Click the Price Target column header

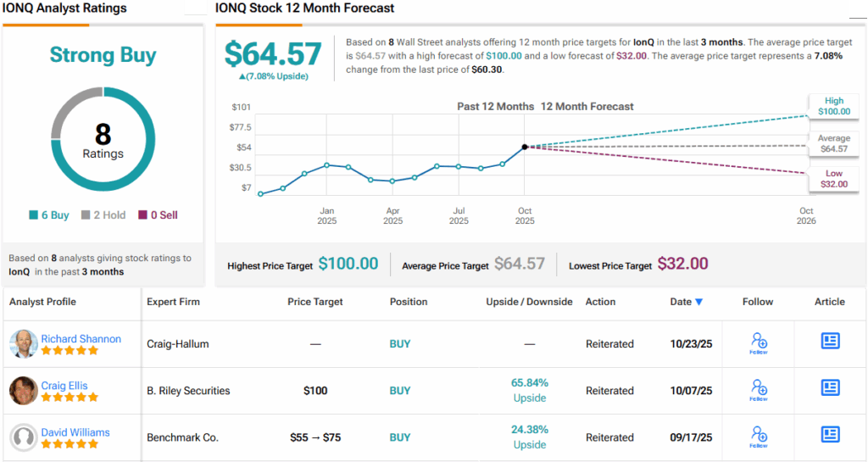[315, 302]
